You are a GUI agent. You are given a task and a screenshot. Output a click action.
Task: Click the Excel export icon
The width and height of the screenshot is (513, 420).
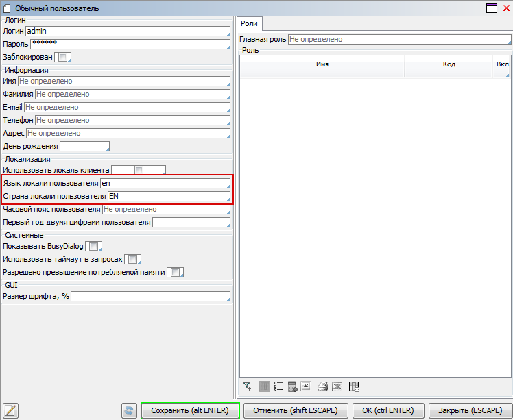(x=337, y=386)
